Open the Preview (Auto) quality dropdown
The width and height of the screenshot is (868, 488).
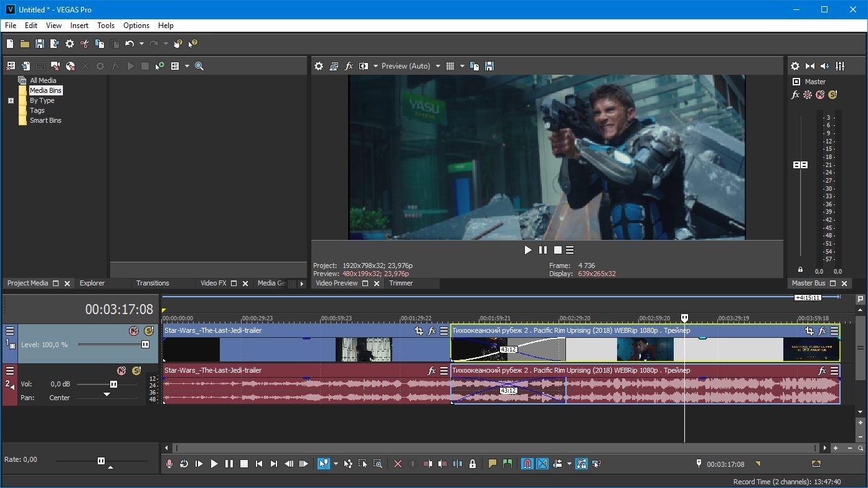click(x=438, y=66)
